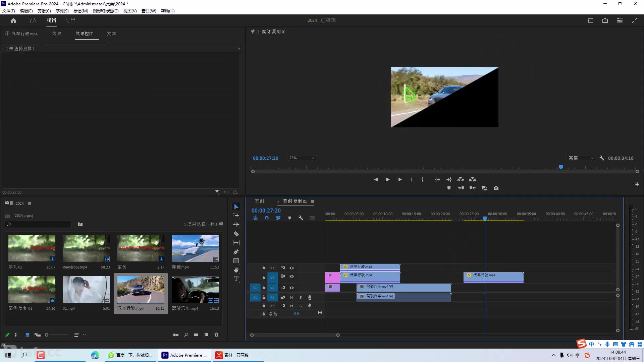Select the Razor tool
The height and width of the screenshot is (362, 644).
pyautogui.click(x=236, y=234)
